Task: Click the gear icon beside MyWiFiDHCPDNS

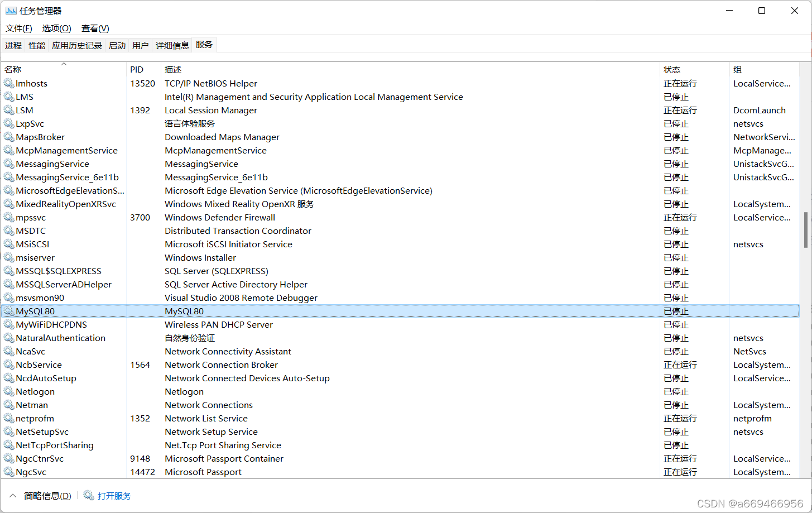Action: (x=9, y=325)
